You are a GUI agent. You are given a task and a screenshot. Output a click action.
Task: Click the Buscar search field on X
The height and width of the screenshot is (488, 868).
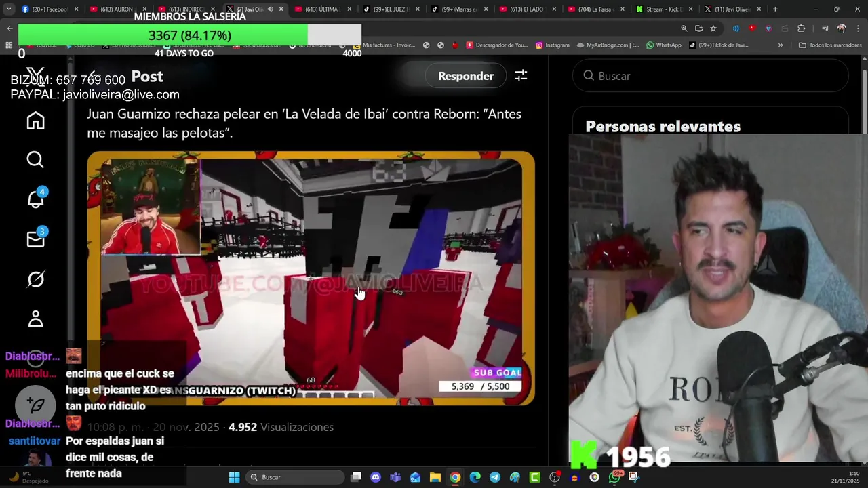click(711, 76)
